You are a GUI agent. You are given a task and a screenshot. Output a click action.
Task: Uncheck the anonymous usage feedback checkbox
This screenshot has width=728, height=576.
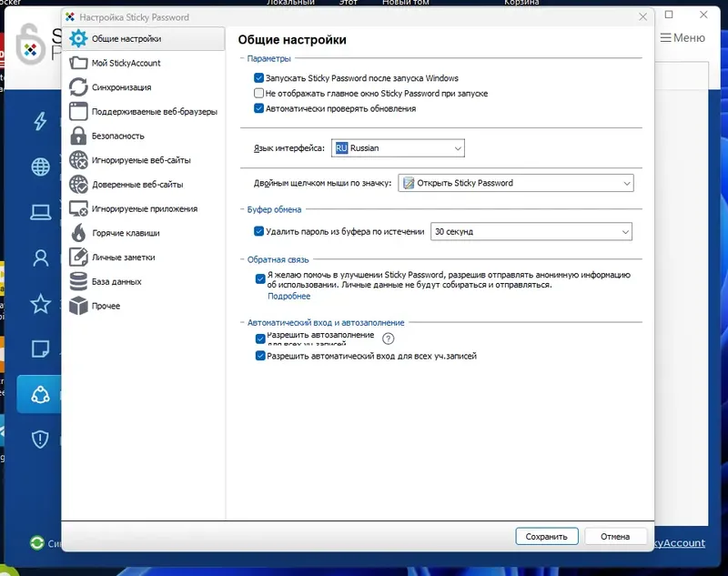tap(260, 279)
